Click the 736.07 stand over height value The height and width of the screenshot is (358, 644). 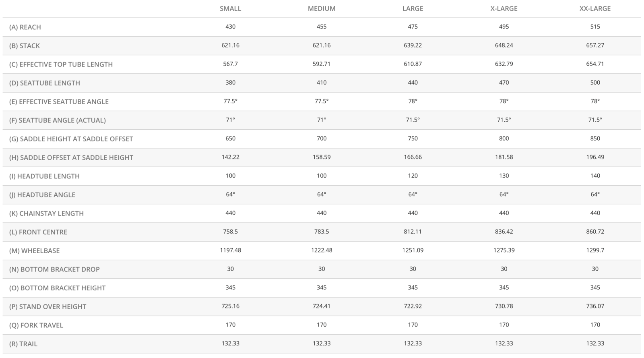595,306
